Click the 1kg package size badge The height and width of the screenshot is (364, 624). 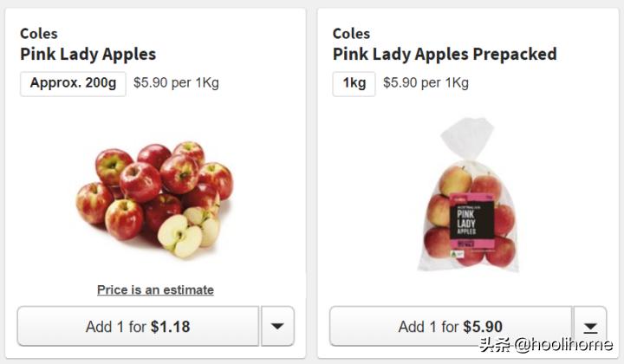pos(354,83)
